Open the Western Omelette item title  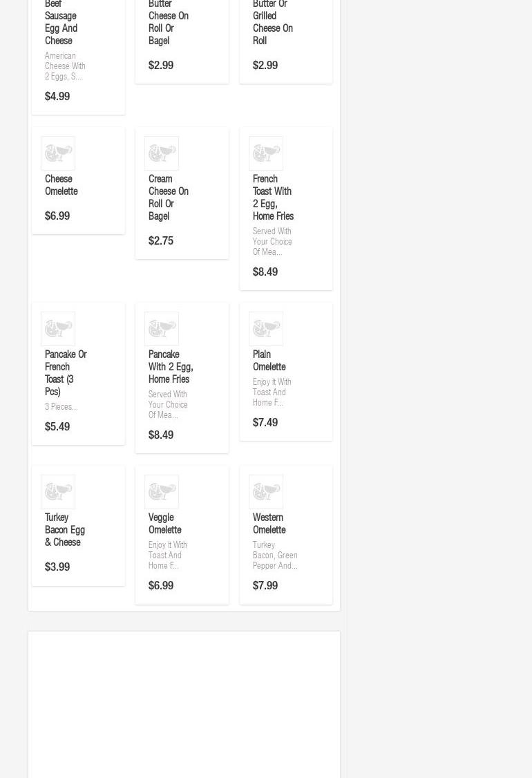tap(269, 524)
